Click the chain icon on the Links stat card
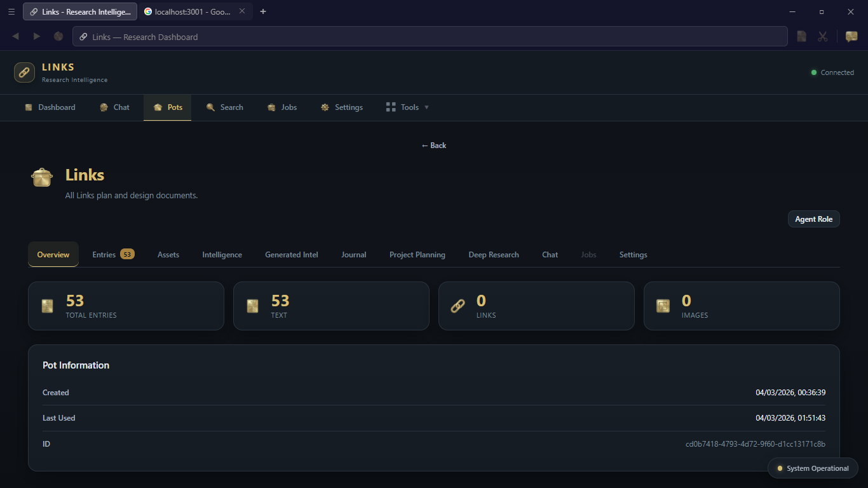The height and width of the screenshot is (488, 868). [x=458, y=306]
